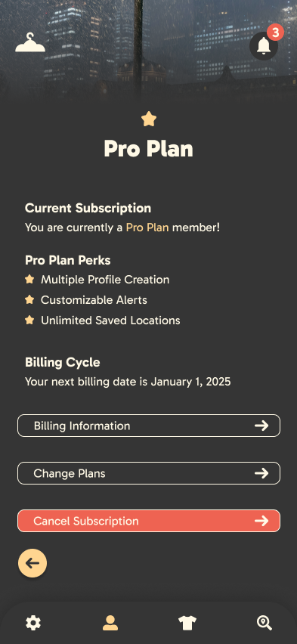Open the location search magnifier tab
The width and height of the screenshot is (297, 644).
265,623
